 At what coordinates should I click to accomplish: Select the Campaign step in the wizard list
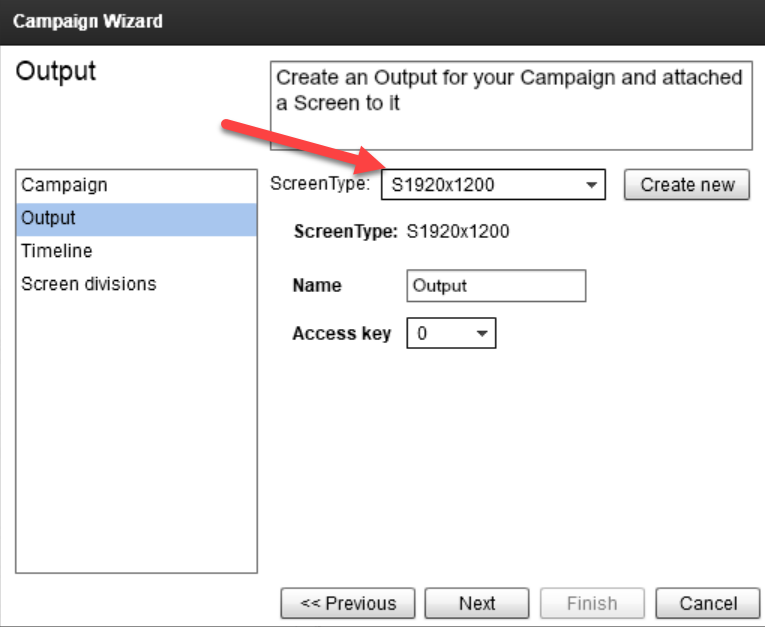click(65, 185)
